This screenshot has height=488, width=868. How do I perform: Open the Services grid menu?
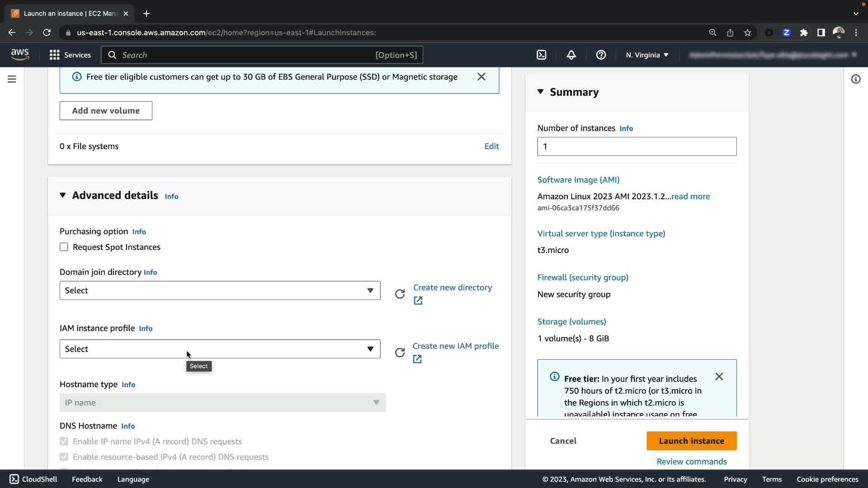pos(70,55)
